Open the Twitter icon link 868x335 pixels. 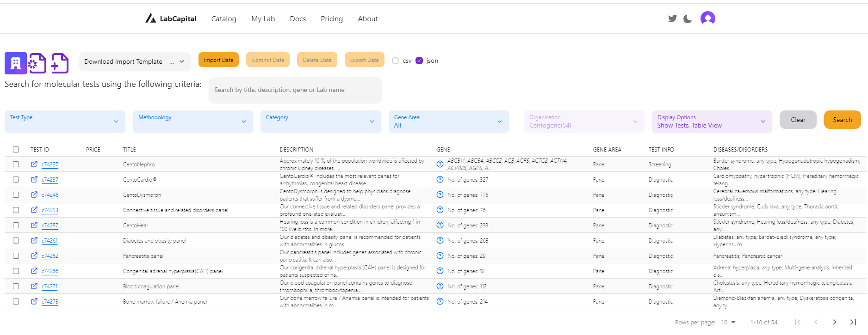pos(672,18)
